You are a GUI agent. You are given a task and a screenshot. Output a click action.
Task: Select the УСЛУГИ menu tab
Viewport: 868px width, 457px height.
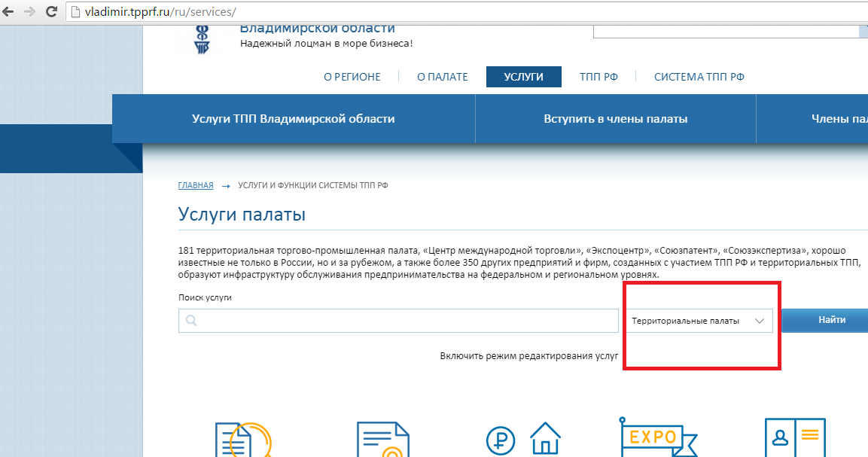524,77
